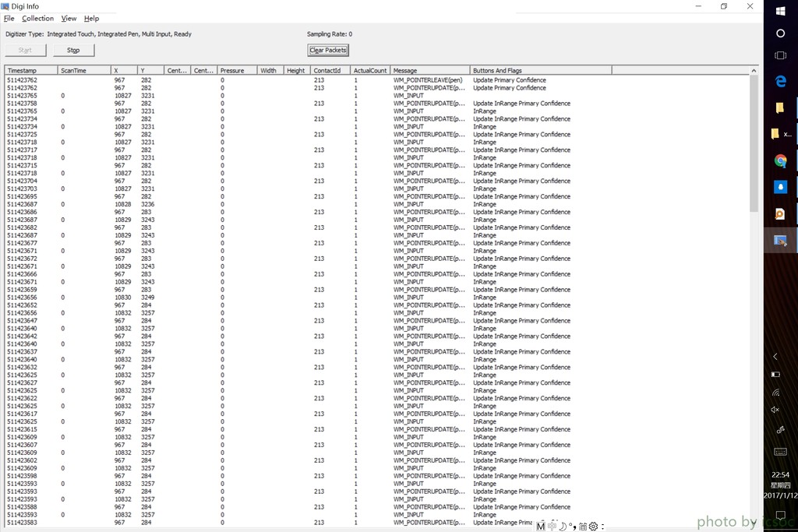Open Task View on the taskbar
The width and height of the screenshot is (798, 532).
pos(780,56)
